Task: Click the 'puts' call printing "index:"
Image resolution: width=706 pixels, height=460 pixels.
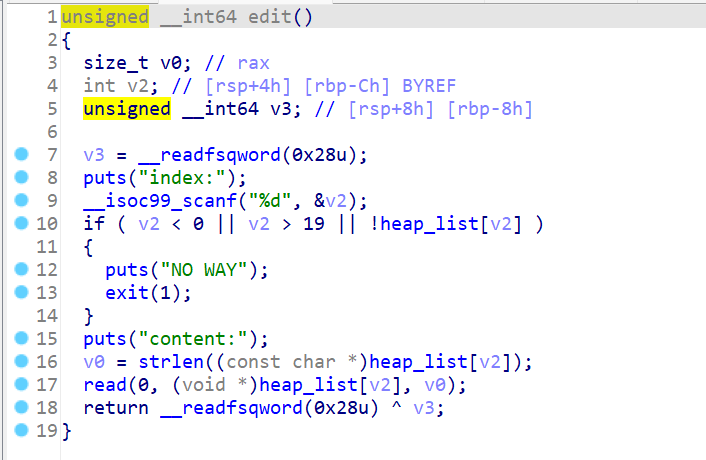Action: (x=105, y=178)
